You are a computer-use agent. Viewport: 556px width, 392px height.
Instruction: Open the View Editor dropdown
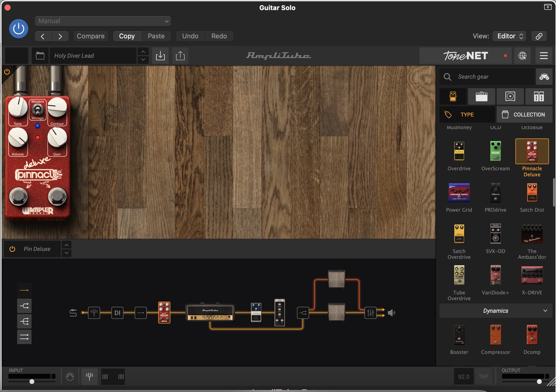(x=509, y=36)
